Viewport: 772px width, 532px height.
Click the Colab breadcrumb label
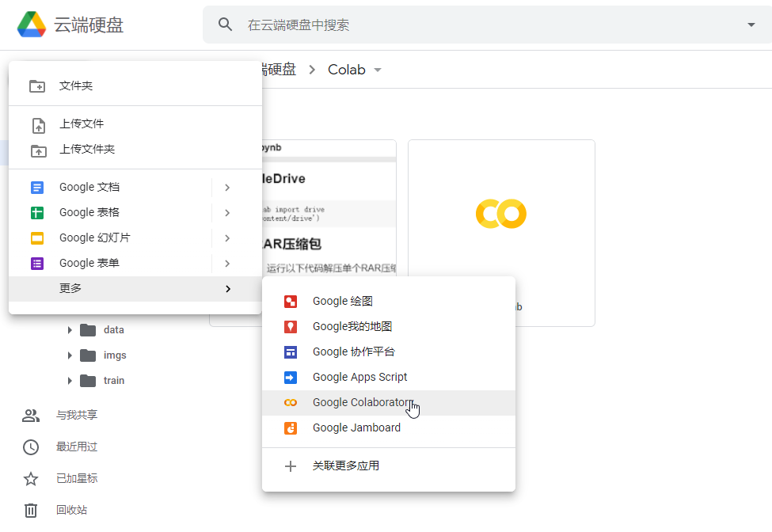tap(347, 70)
